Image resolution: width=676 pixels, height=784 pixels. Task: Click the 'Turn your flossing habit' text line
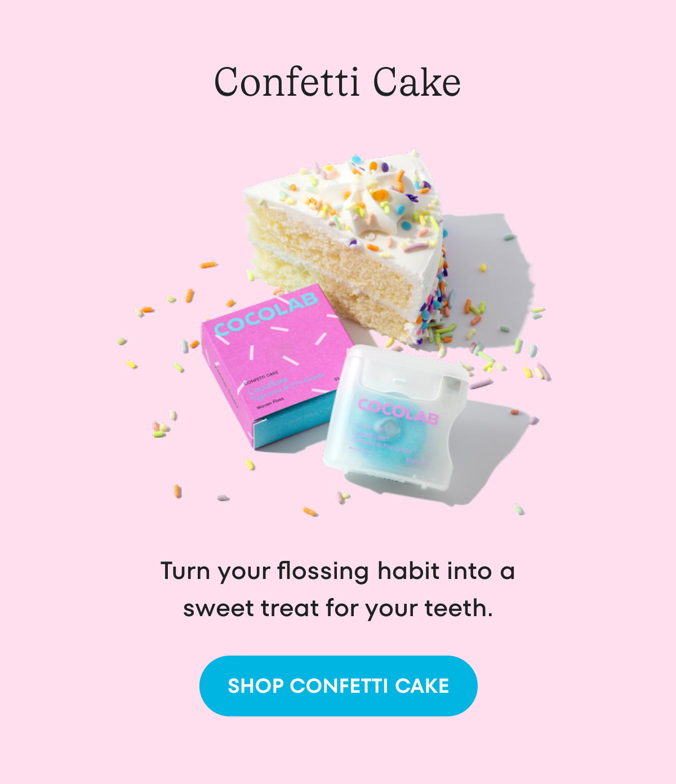tap(337, 571)
